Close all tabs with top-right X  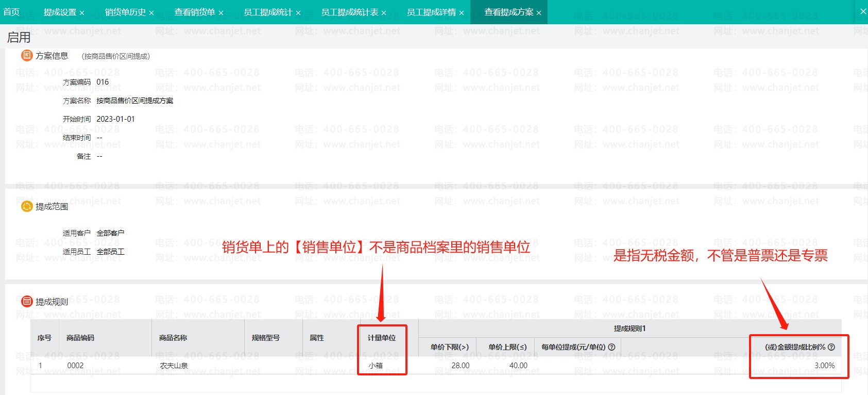point(863,11)
